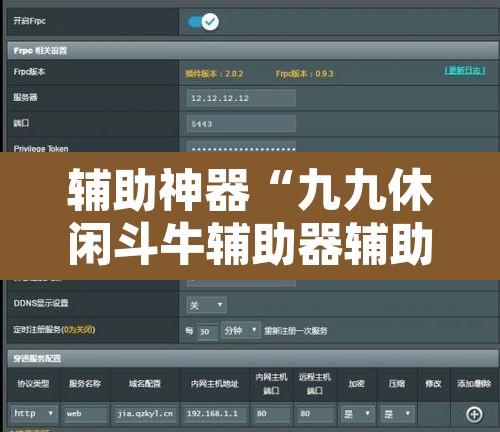Edit the 内网主机端口 field 80

point(271,414)
